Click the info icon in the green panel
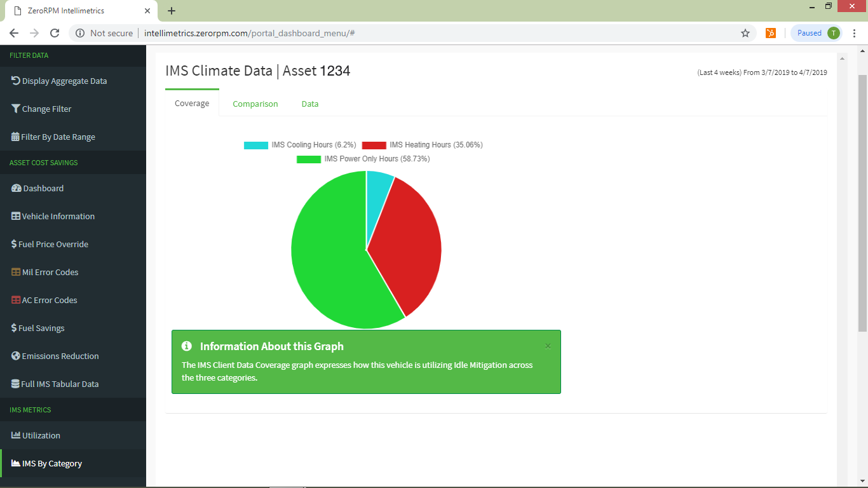 point(187,346)
